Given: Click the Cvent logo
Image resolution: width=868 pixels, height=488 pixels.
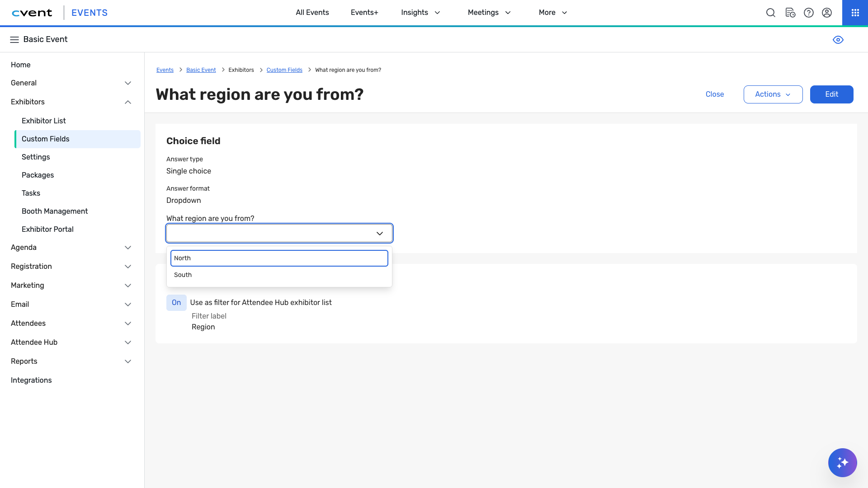Looking at the screenshot, I should (32, 13).
